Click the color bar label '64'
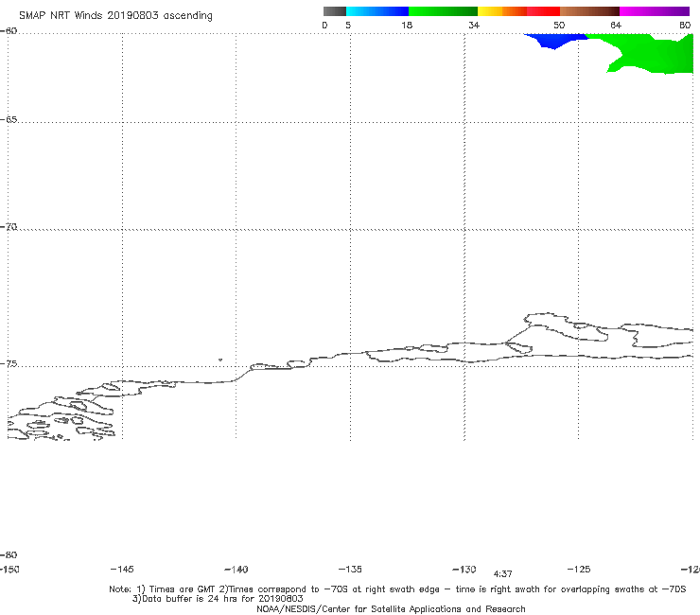Screen dimensions: 700x615 [x=616, y=25]
